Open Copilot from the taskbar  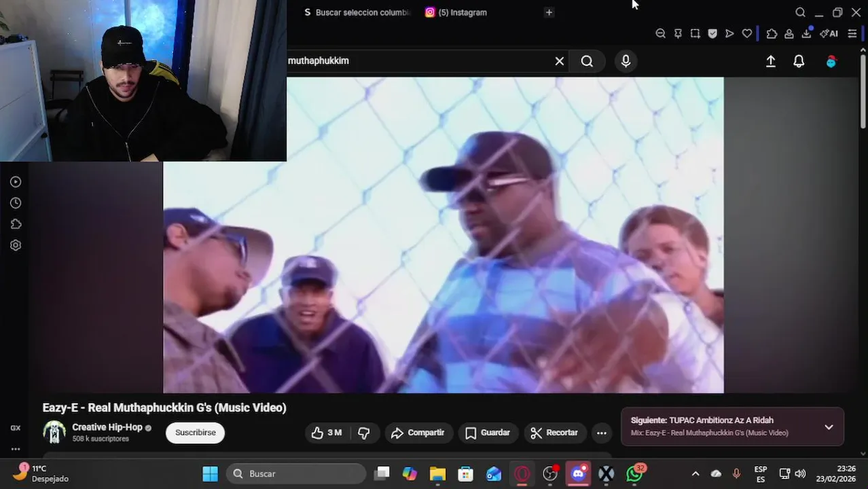point(410,473)
